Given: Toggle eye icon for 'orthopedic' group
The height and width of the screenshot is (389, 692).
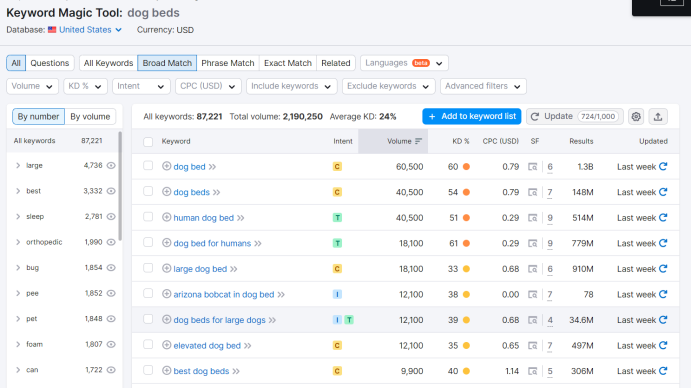Looking at the screenshot, I should [x=111, y=242].
